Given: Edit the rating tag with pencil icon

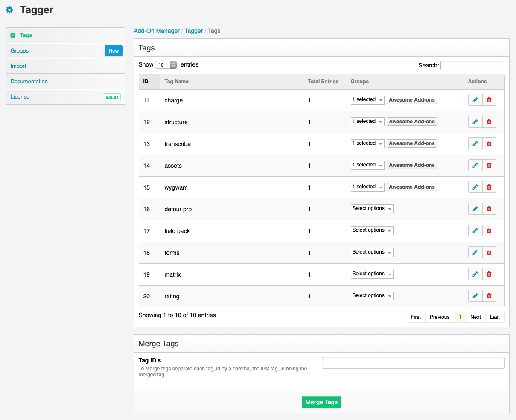Looking at the screenshot, I should [475, 296].
